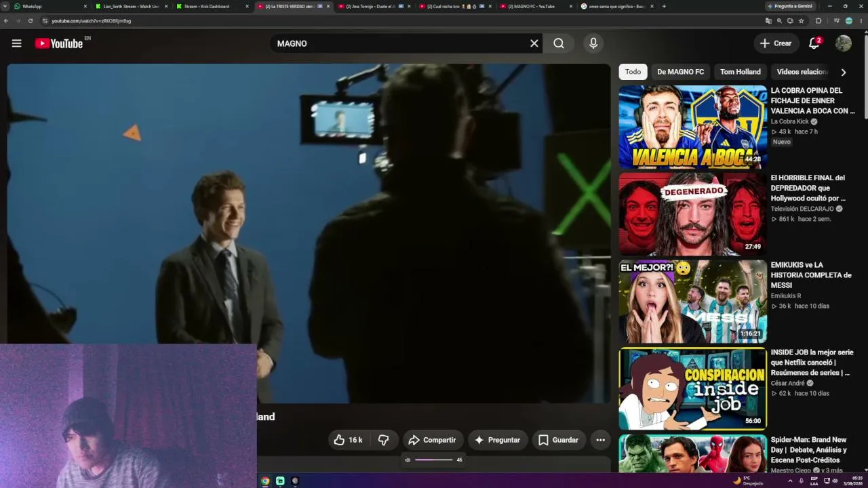Screen dimensions: 868x488
Task: Select the Videos relacionados chip
Action: point(802,72)
